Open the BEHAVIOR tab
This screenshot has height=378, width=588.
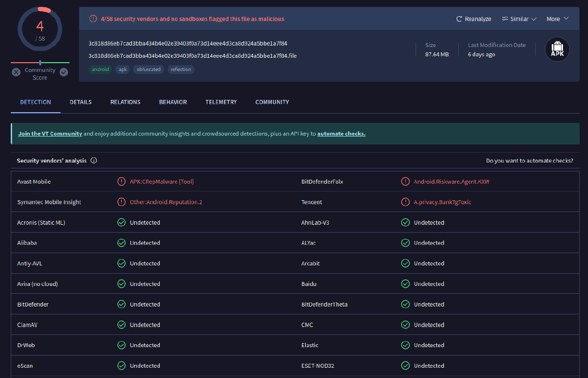pyautogui.click(x=173, y=102)
